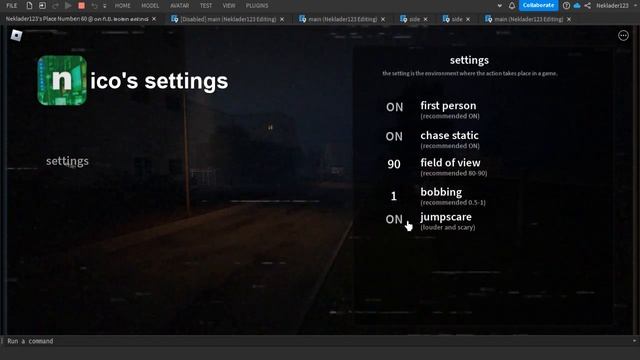Select the first side script tab
The width and height of the screenshot is (640, 360).
(x=414, y=19)
